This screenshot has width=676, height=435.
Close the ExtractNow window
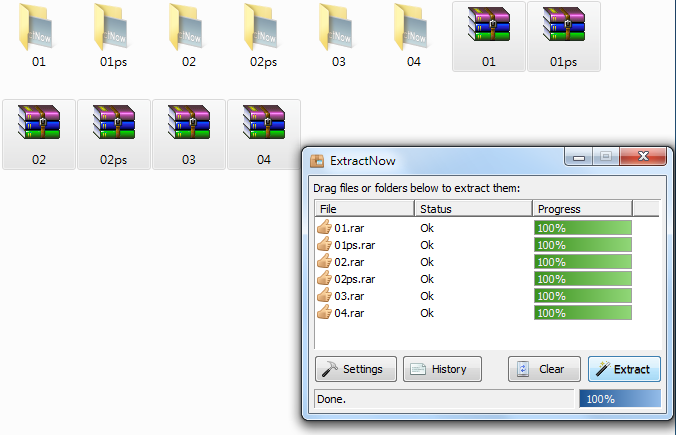point(643,156)
